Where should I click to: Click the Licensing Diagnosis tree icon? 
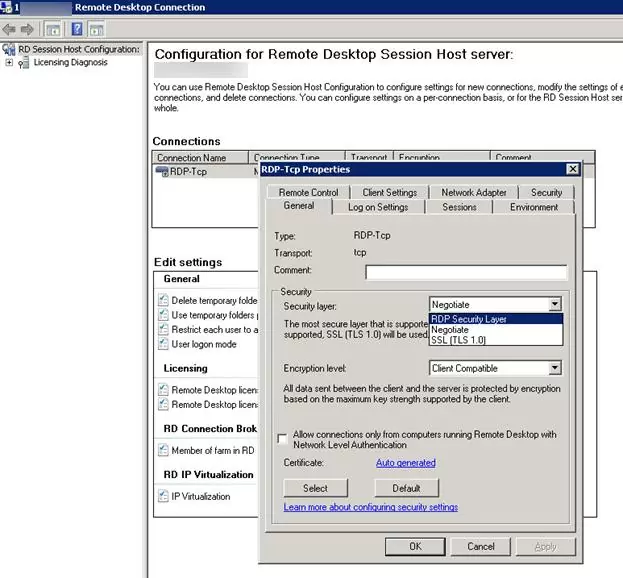point(24,63)
